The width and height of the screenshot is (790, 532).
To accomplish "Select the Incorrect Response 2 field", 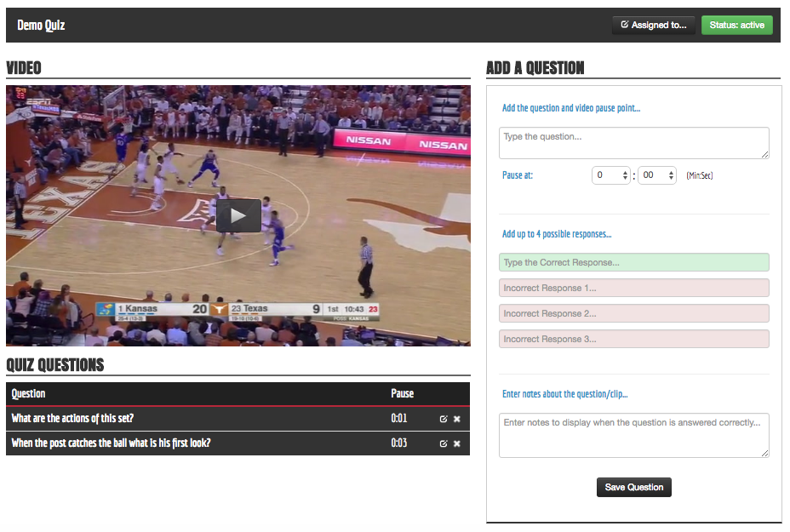I will 633,313.
